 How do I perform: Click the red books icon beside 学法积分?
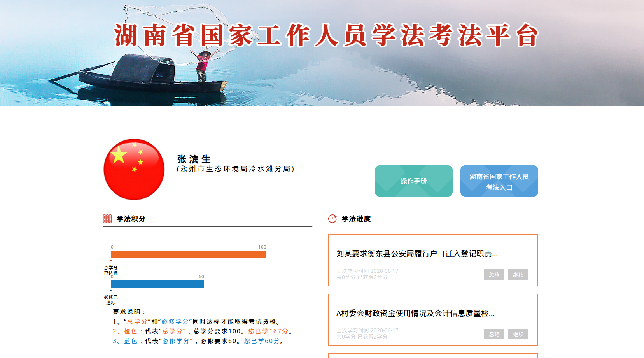click(107, 219)
